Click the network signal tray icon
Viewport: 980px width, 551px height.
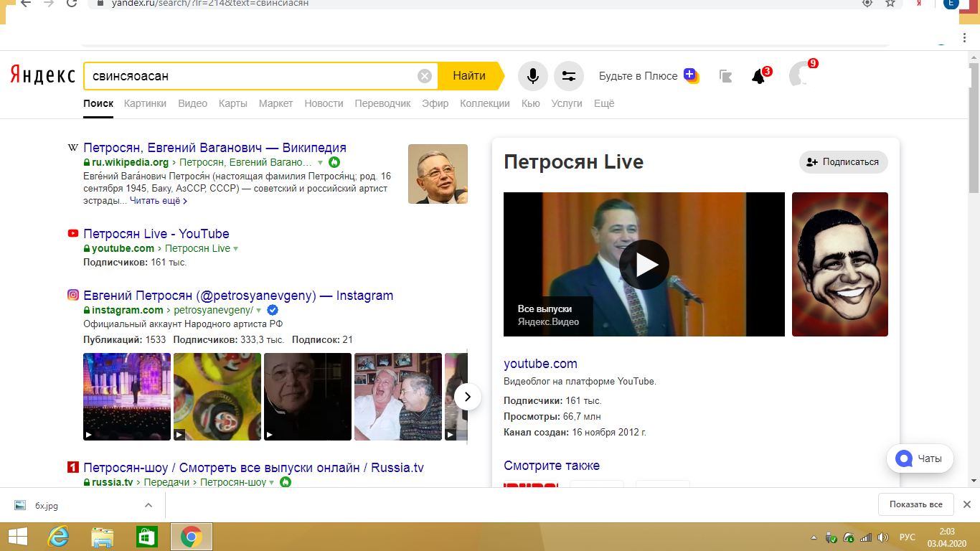click(x=866, y=537)
